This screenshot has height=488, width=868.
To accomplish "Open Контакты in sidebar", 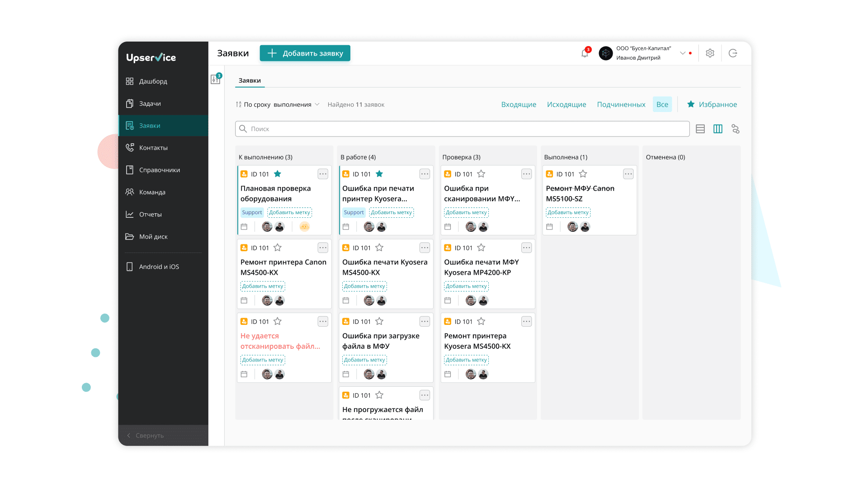I will [163, 148].
